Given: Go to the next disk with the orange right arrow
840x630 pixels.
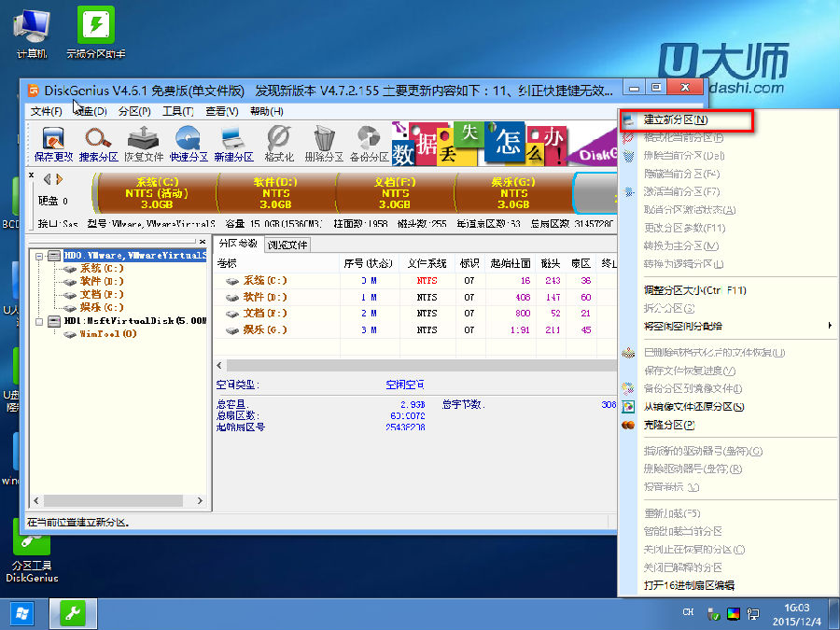Looking at the screenshot, I should point(60,179).
